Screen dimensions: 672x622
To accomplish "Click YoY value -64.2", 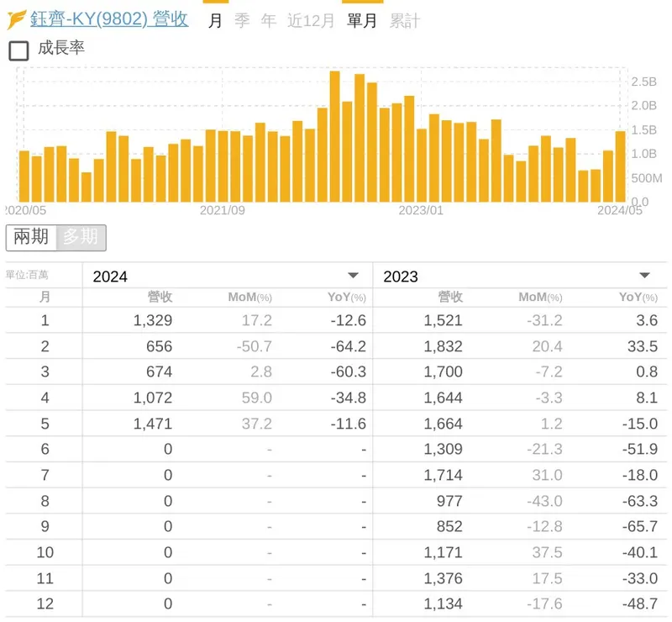I will click(349, 346).
